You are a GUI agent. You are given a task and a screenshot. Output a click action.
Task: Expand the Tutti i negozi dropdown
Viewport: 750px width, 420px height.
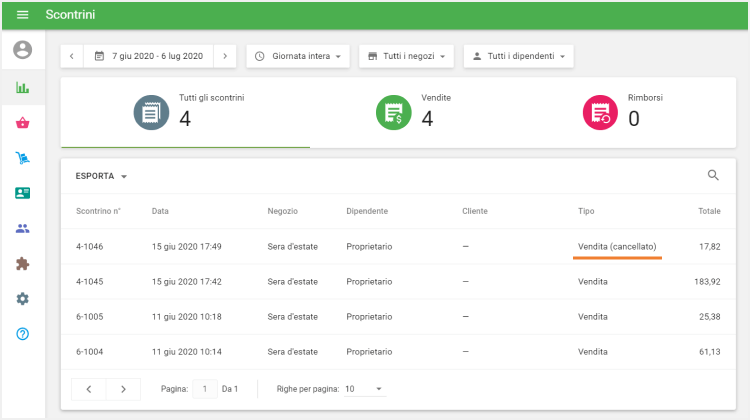(408, 56)
